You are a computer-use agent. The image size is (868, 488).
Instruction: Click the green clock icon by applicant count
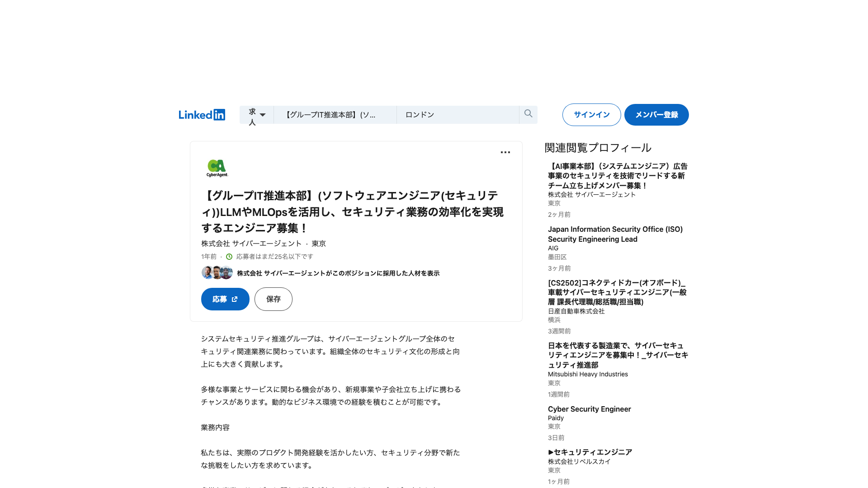coord(229,257)
